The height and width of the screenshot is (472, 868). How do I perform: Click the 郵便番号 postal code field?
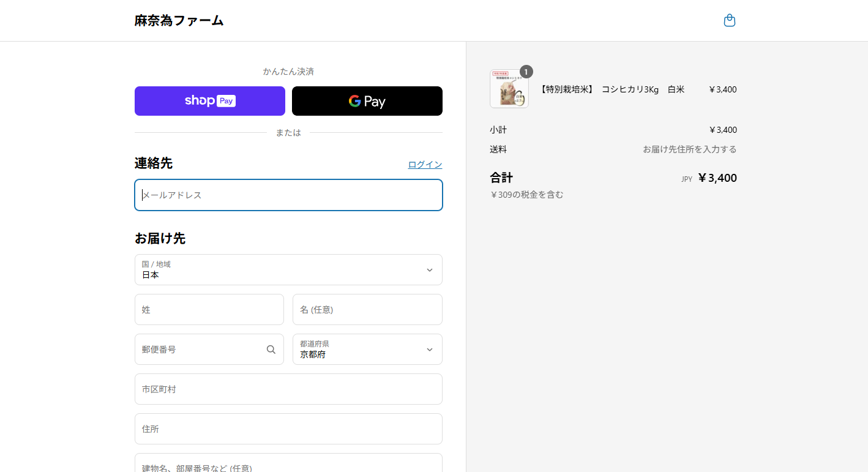tap(199, 350)
